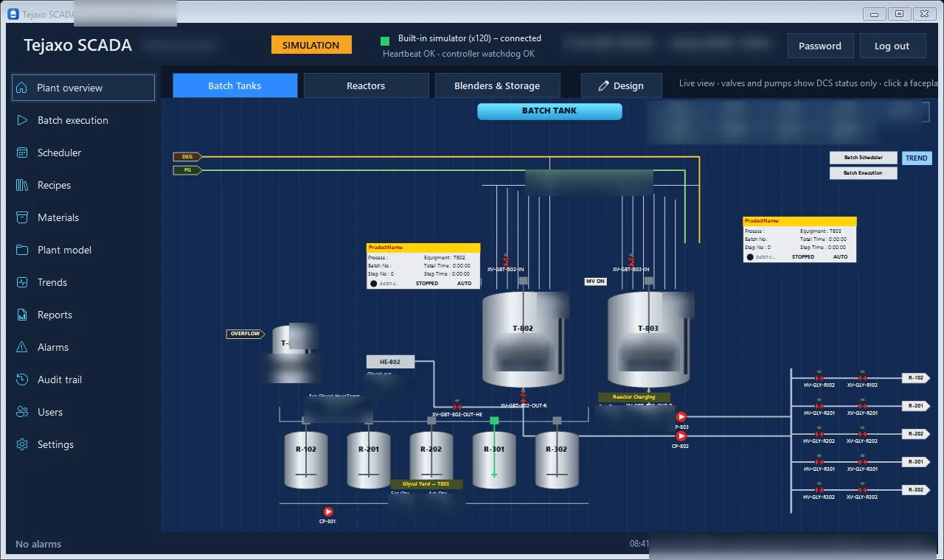Open Settings in the sidebar
944x560 pixels.
click(83, 444)
